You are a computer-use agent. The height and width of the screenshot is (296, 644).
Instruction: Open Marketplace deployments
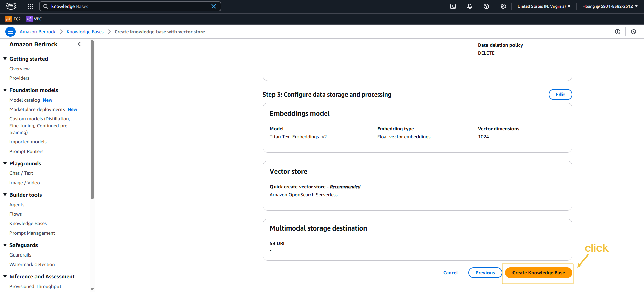pos(37,109)
